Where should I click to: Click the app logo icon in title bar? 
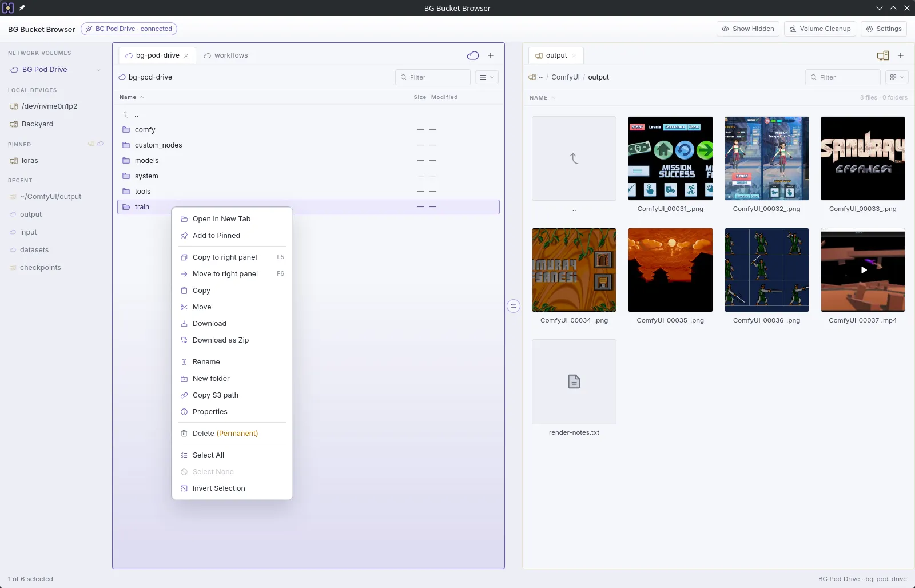(8, 8)
